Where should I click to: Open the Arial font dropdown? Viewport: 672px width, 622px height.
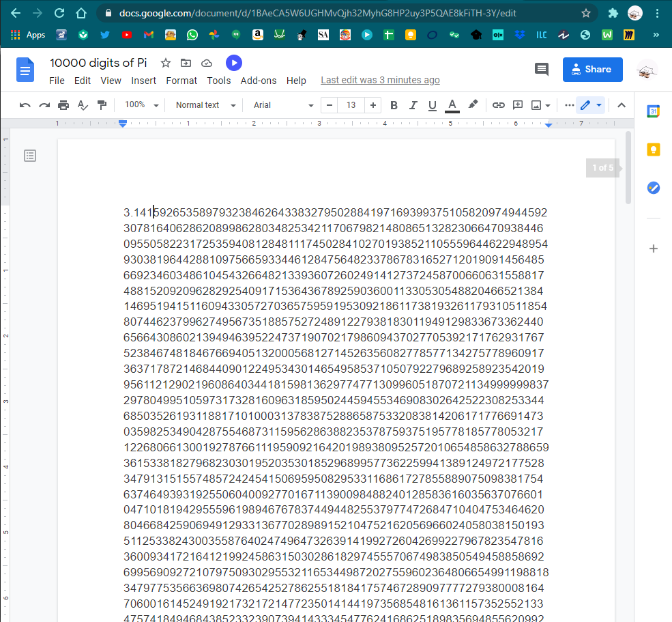(283, 105)
